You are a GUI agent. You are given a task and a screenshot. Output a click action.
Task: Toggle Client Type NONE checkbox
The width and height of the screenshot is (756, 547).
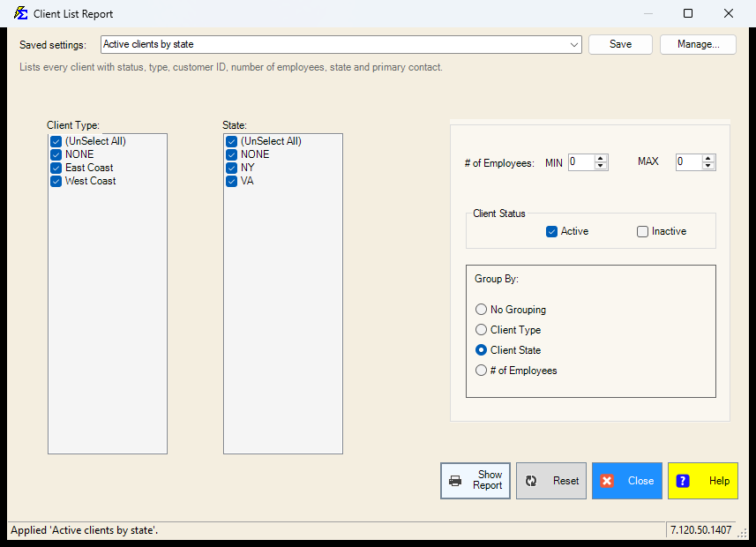tap(56, 154)
